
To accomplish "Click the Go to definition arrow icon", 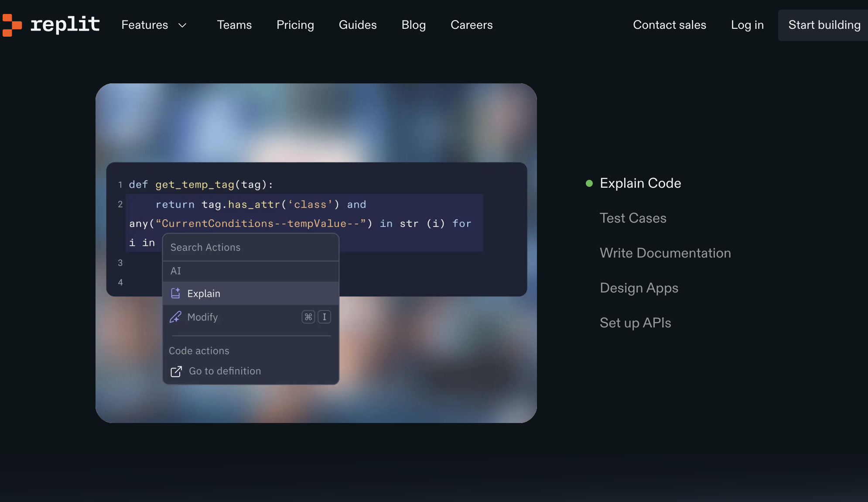I will 176,371.
